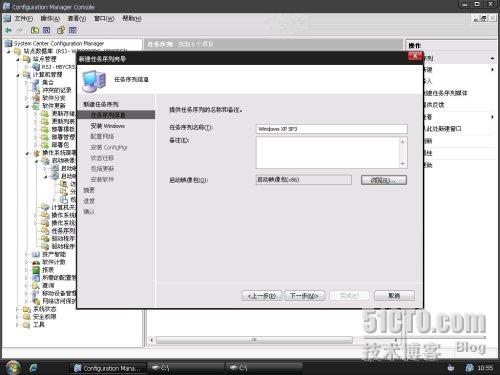Click the help toolbar icon
Viewport: 500px width, 375px height.
[61, 30]
